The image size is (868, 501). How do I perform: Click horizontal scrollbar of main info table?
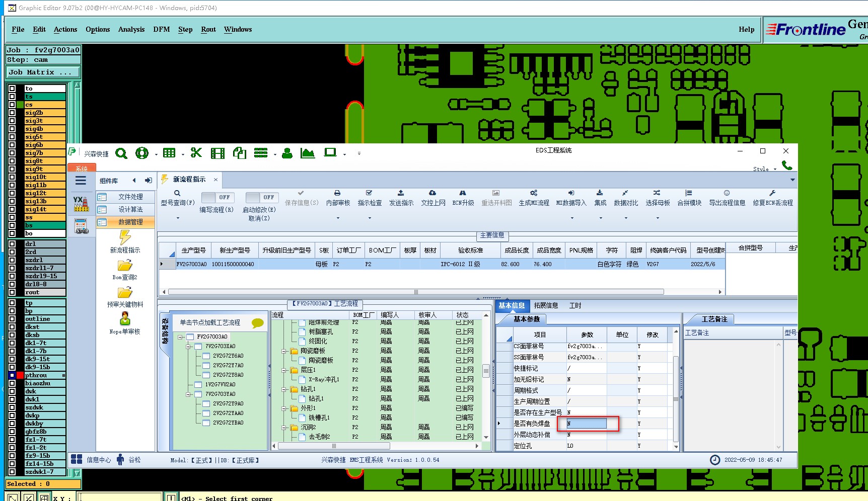coord(416,292)
